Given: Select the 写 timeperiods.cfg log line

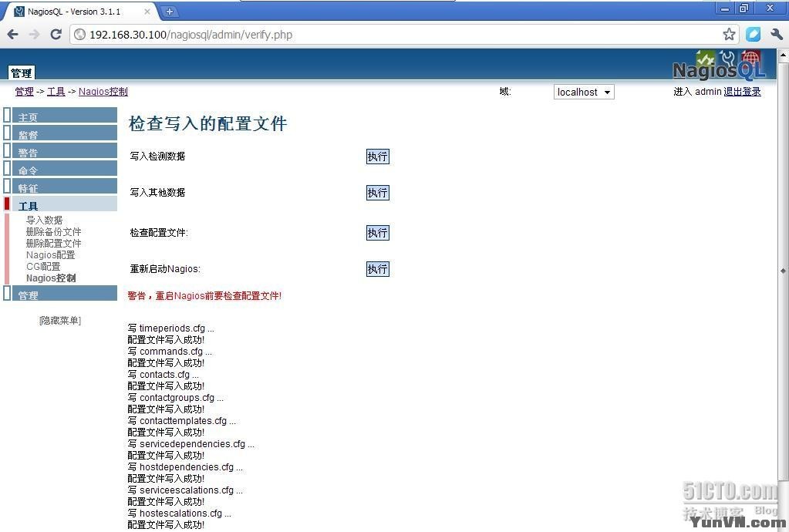Looking at the screenshot, I should [171, 328].
